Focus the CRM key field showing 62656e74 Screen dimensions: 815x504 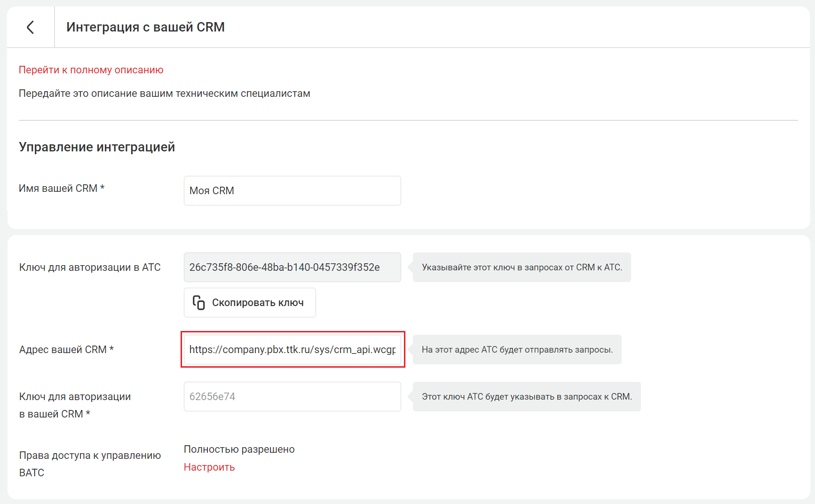pos(292,397)
